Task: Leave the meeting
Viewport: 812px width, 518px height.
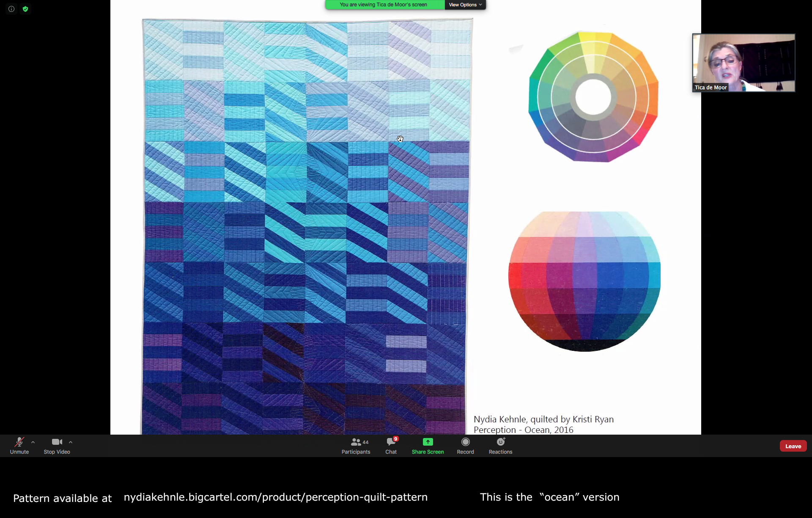Action: [x=793, y=446]
